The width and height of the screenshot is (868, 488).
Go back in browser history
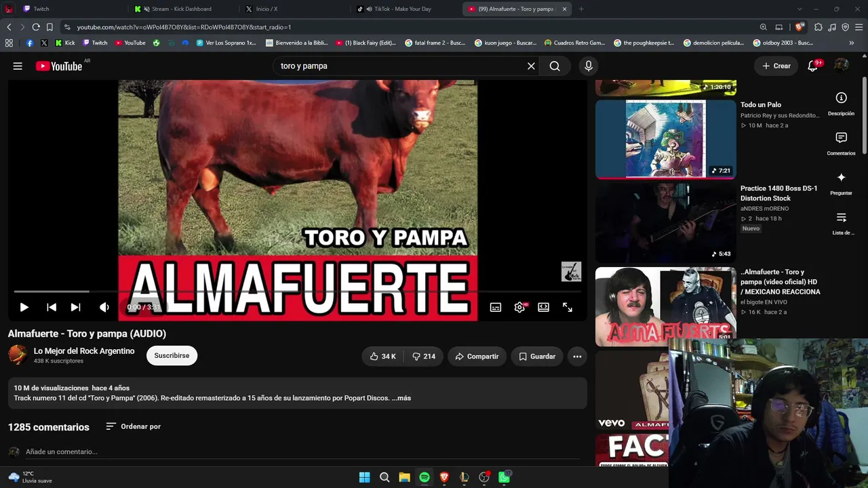(x=9, y=27)
